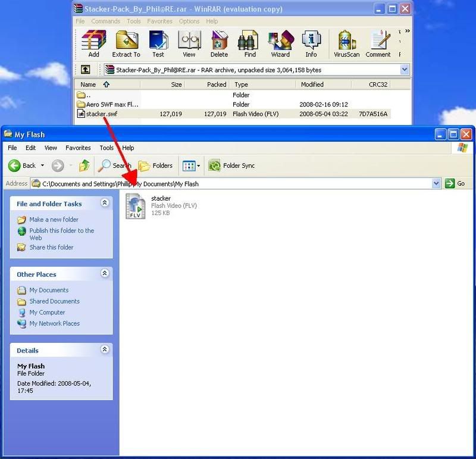
Task: Click the Test archive icon in WinRAR
Action: pyautogui.click(x=158, y=43)
